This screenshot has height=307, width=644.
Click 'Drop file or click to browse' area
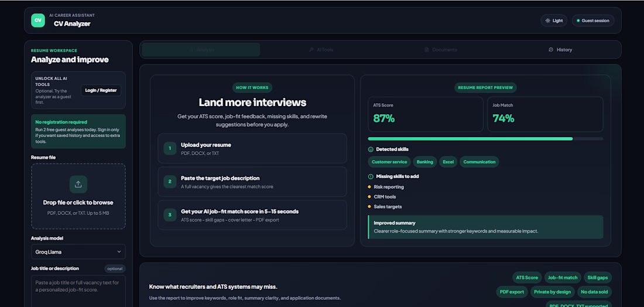[78, 196]
